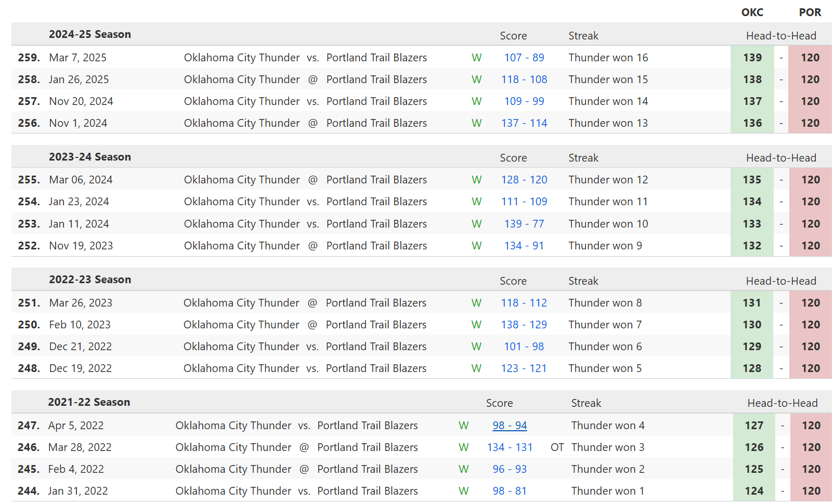This screenshot has height=504, width=834.
Task: Click the 2023-24 Season heading
Action: point(90,157)
